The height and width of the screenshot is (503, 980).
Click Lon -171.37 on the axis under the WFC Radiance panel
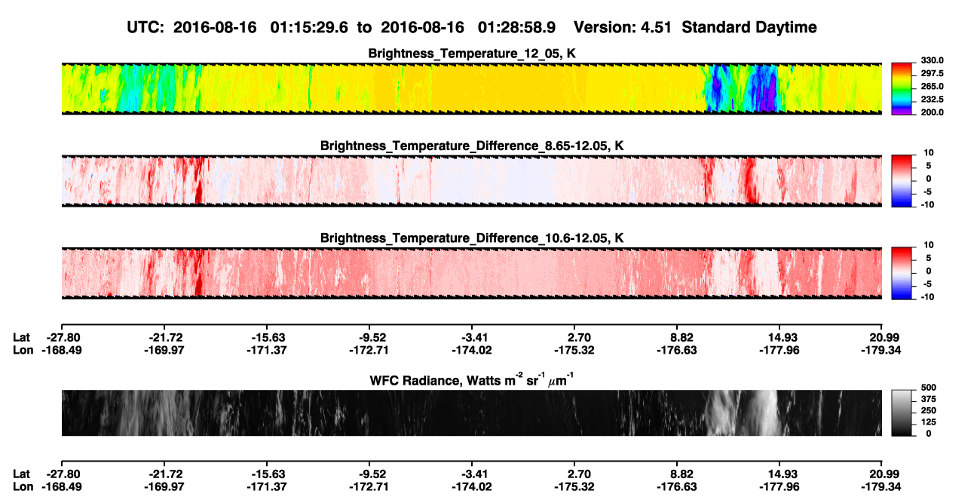266,486
